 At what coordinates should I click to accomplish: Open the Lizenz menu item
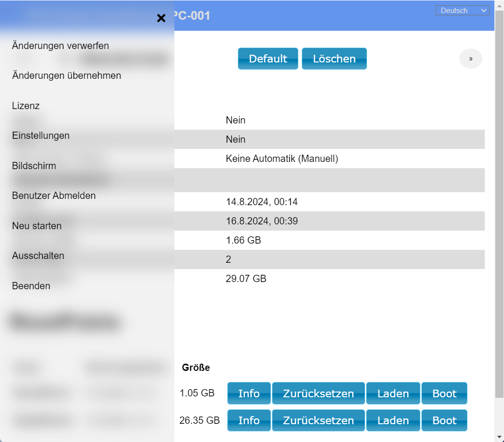coord(26,106)
